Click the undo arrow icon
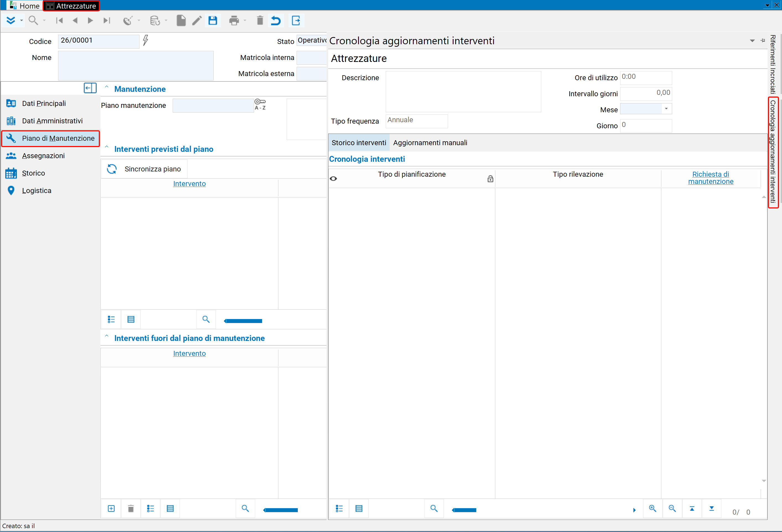The height and width of the screenshot is (532, 782). pyautogui.click(x=276, y=20)
